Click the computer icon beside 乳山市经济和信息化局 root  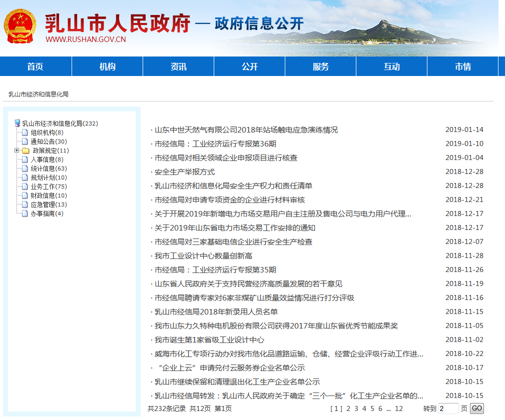coord(18,123)
